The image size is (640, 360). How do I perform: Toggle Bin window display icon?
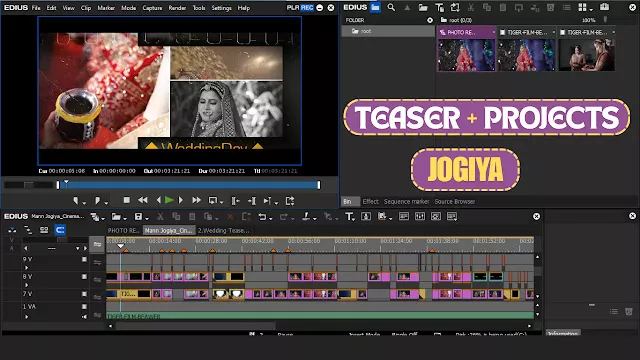(x=404, y=216)
